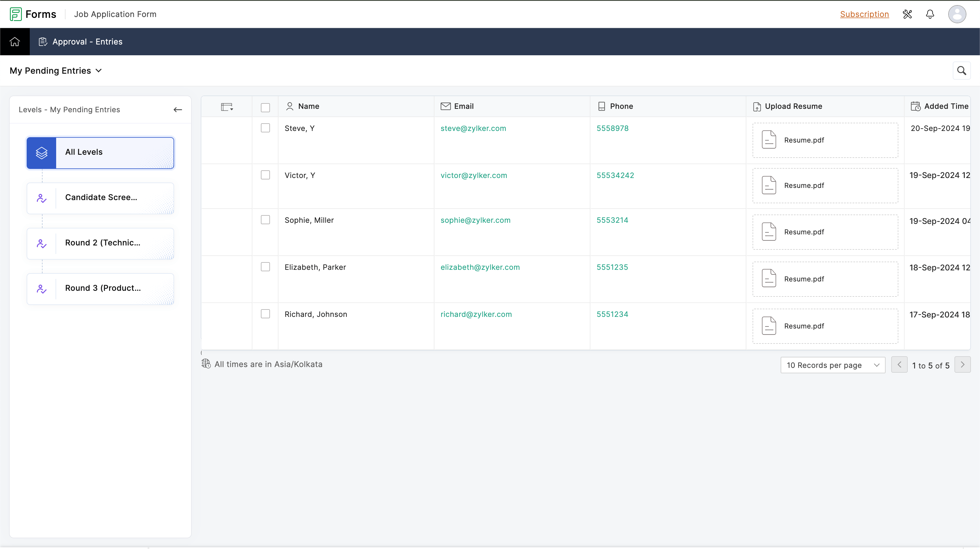Select the Round 2 (Technic...) level
This screenshot has height=549, width=980.
click(100, 243)
